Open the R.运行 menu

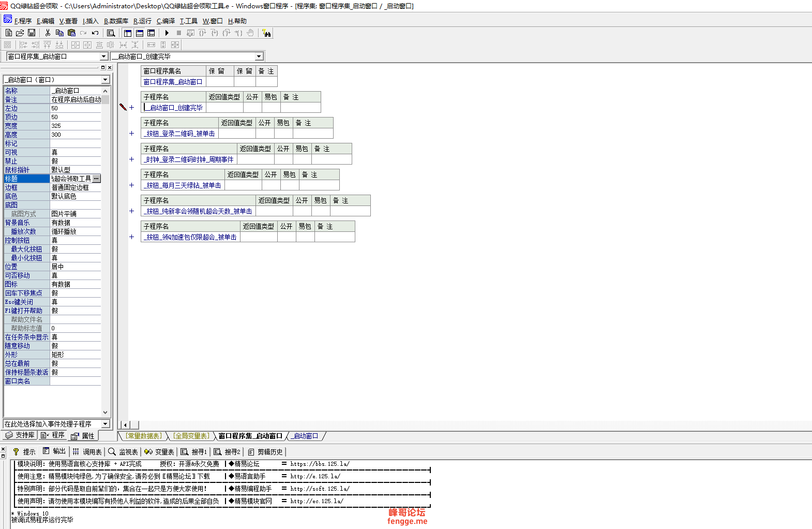click(142, 21)
